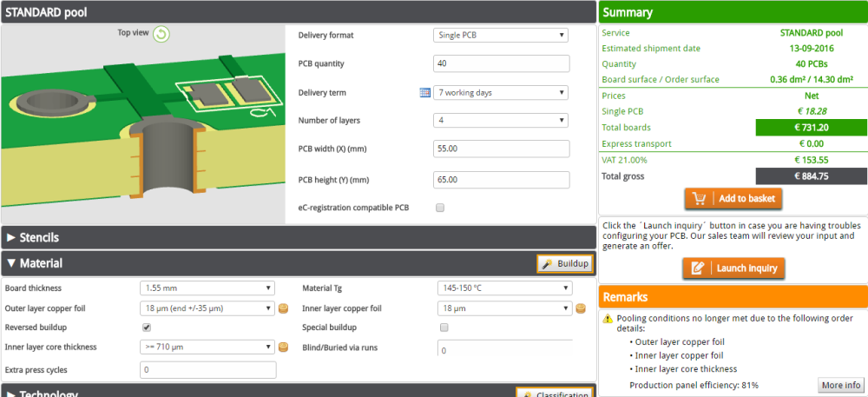
Task: Open the Buildup editor button
Action: coord(564,263)
